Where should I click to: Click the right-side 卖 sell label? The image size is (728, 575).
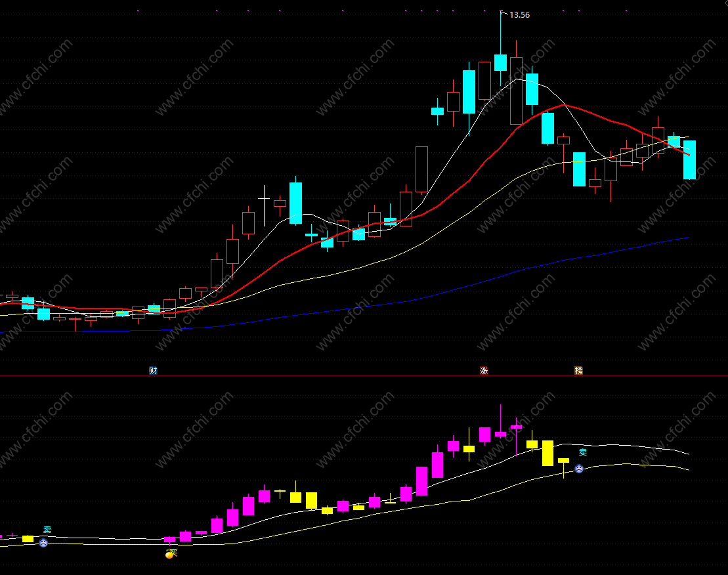pos(583,452)
